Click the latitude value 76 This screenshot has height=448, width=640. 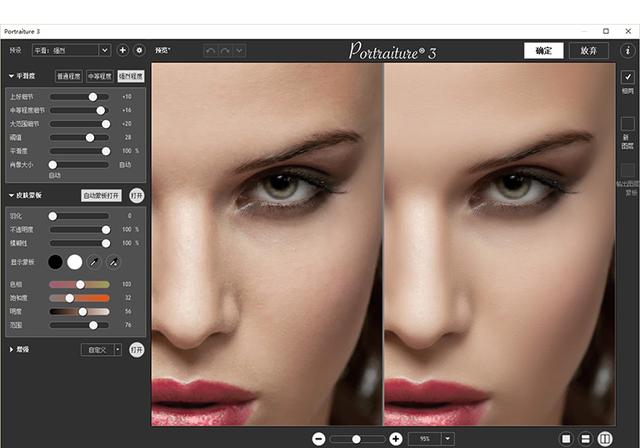128,325
